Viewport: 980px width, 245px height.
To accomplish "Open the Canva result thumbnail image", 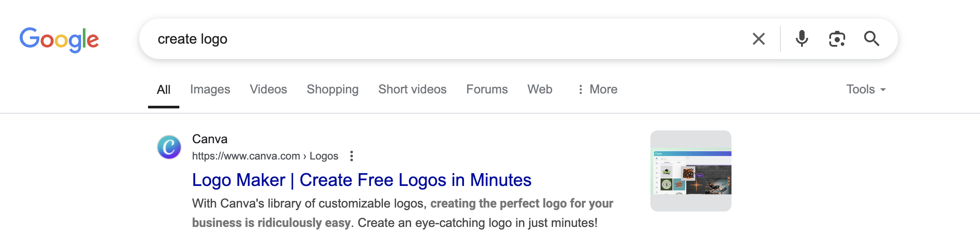I will coord(691,171).
